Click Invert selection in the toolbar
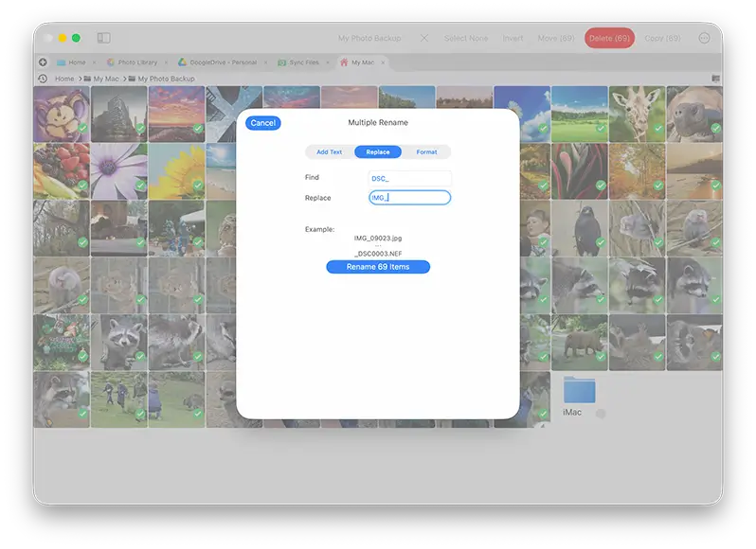The height and width of the screenshot is (549, 756). [513, 38]
